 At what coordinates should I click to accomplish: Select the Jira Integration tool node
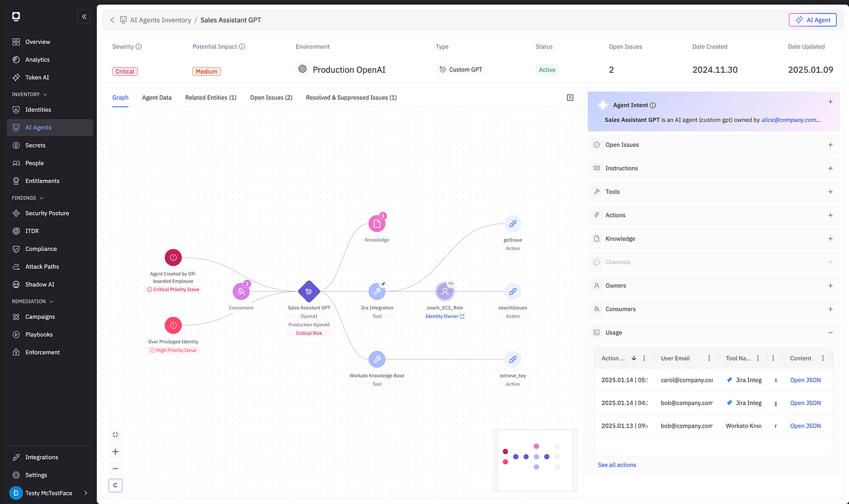click(377, 291)
